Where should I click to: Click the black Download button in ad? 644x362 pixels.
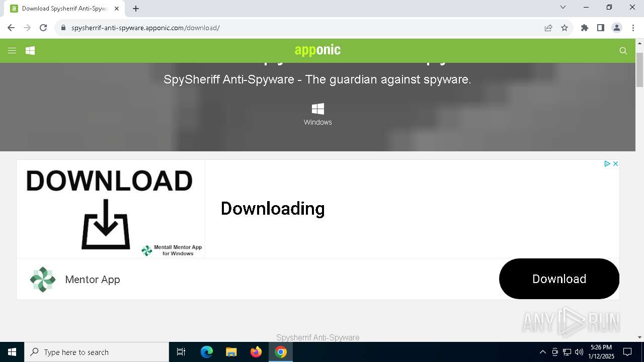559,279
